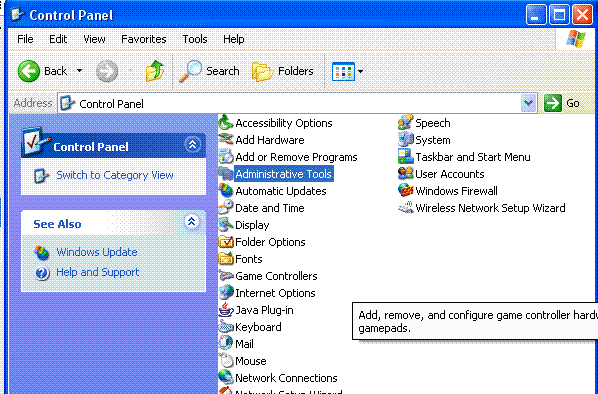Screen dimensions: 598x394
Task: Open the Internet Options icon
Action: click(x=226, y=293)
